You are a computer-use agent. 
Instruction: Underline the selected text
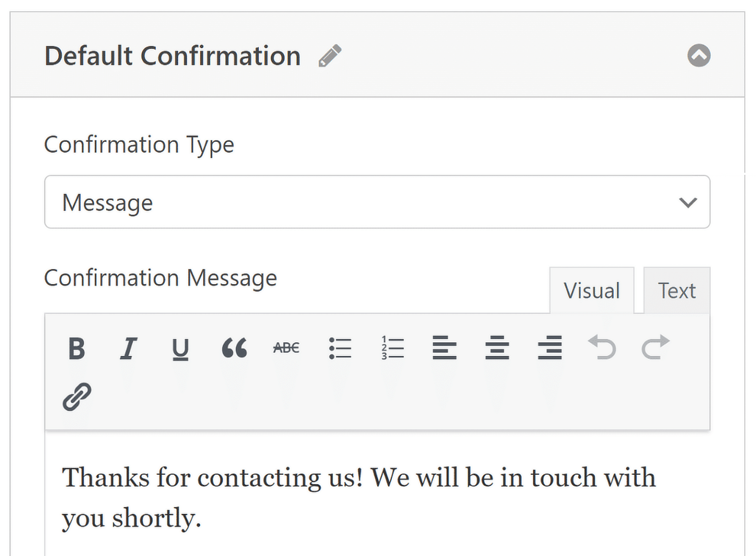click(181, 349)
